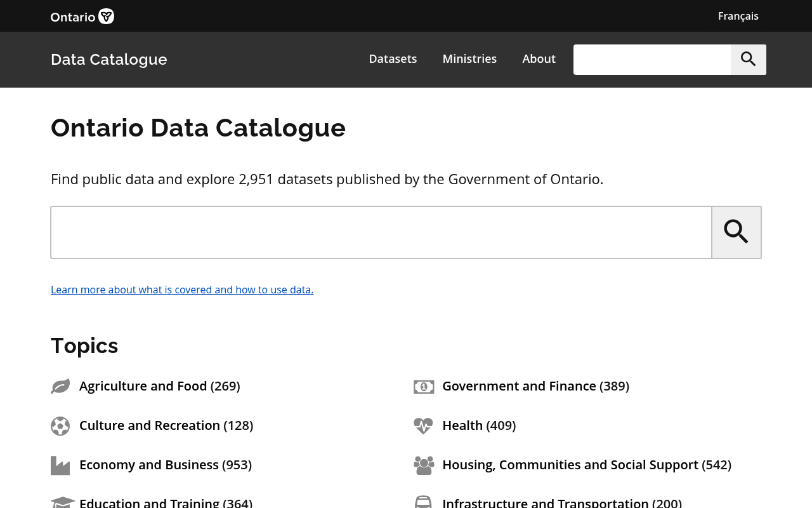Open the Government and Finance topic
The width and height of the screenshot is (812, 508).
pyautogui.click(x=536, y=386)
